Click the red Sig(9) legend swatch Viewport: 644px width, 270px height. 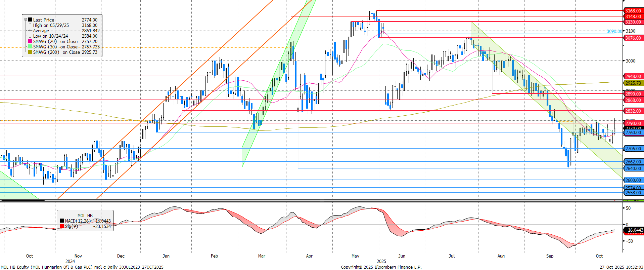click(62, 226)
